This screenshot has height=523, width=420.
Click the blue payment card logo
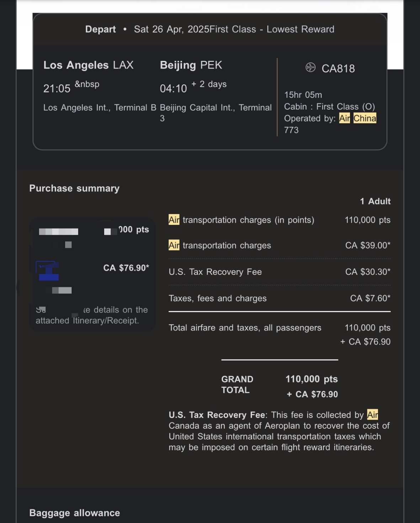48,271
